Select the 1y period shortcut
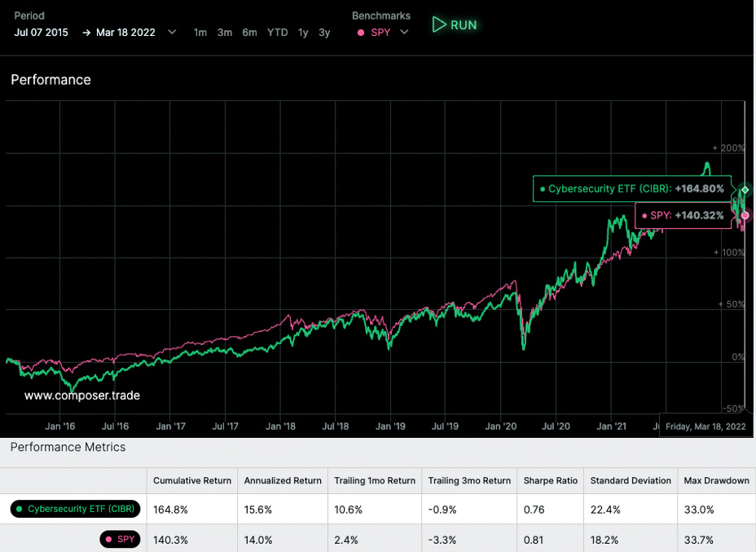756x552 pixels. pyautogui.click(x=303, y=33)
